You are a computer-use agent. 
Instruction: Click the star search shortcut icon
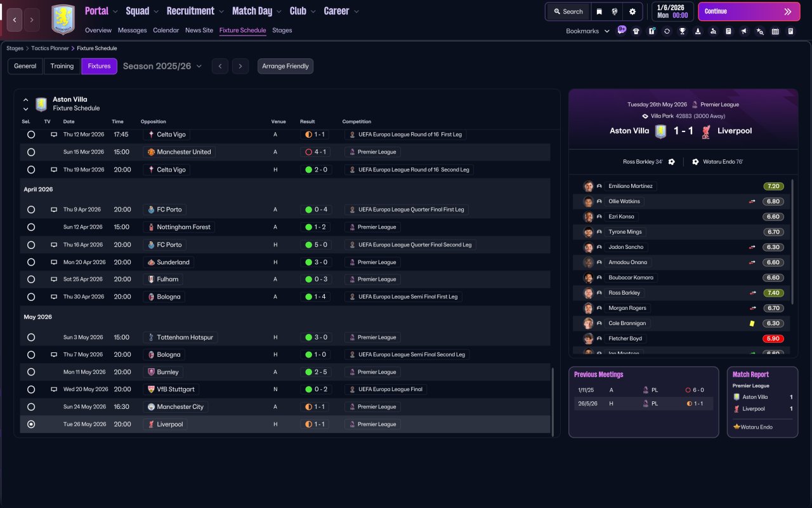coord(759,31)
